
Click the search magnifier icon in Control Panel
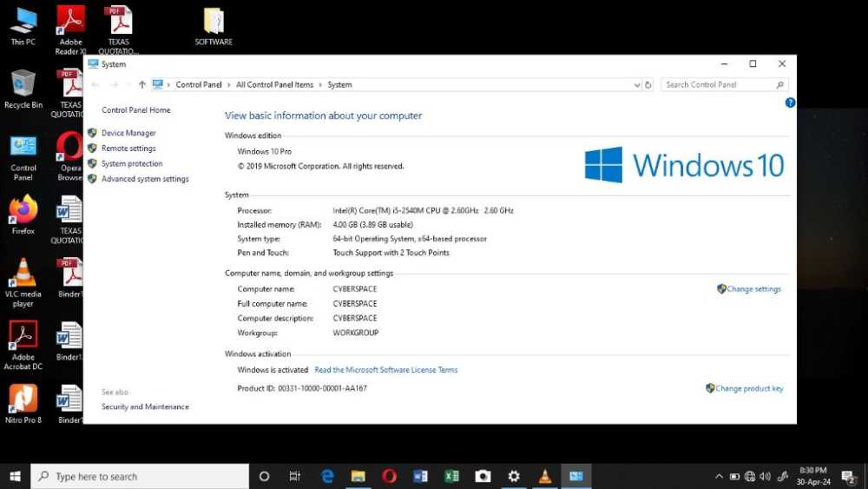pos(780,85)
